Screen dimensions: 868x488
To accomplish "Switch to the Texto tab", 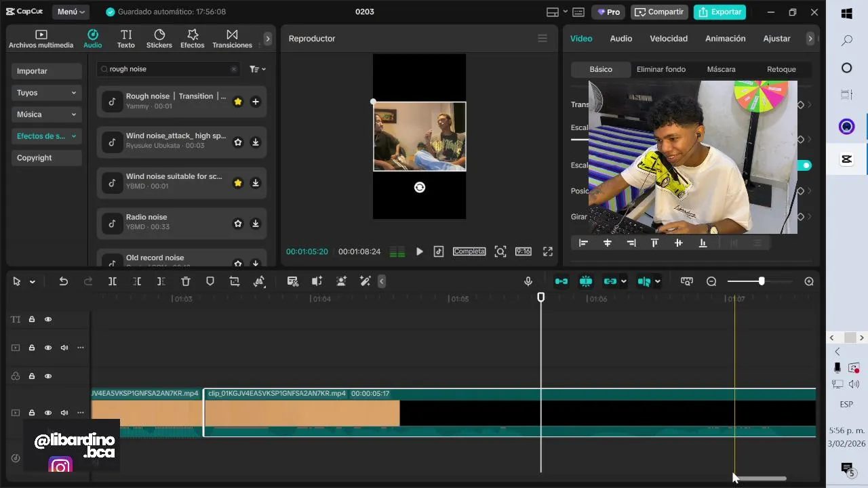I will pos(126,39).
